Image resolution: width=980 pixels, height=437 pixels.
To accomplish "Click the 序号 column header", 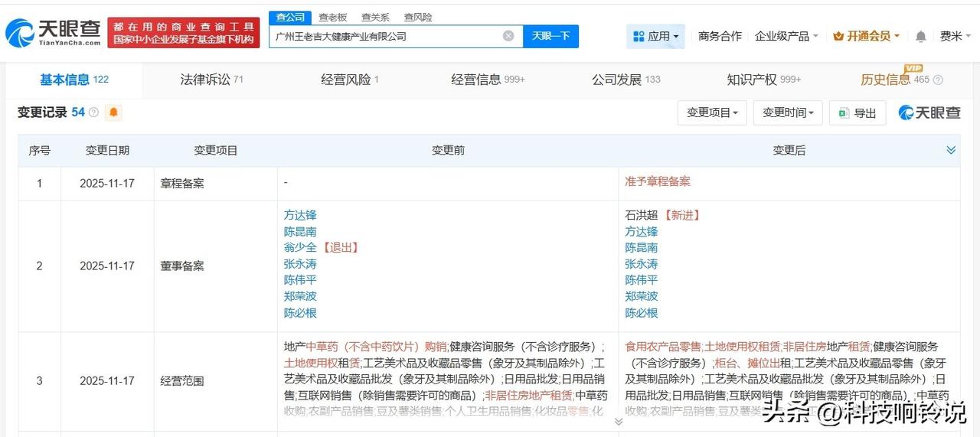I will click(x=40, y=151).
